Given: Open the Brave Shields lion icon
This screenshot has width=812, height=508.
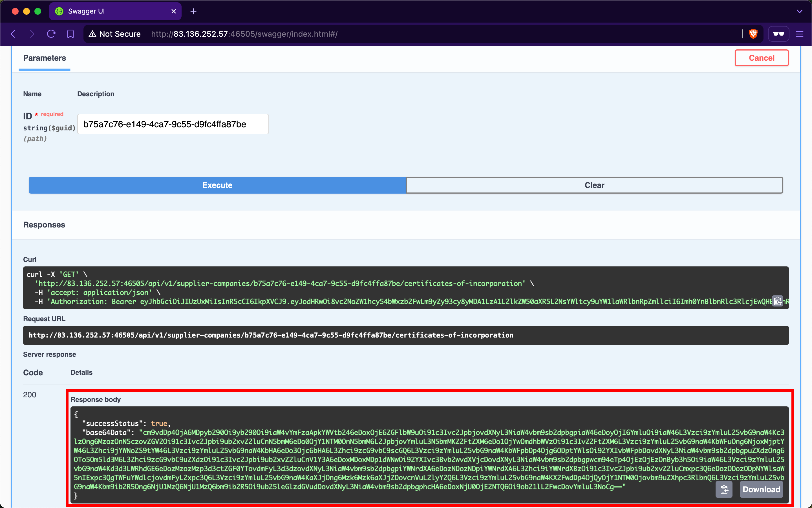Looking at the screenshot, I should coord(753,34).
